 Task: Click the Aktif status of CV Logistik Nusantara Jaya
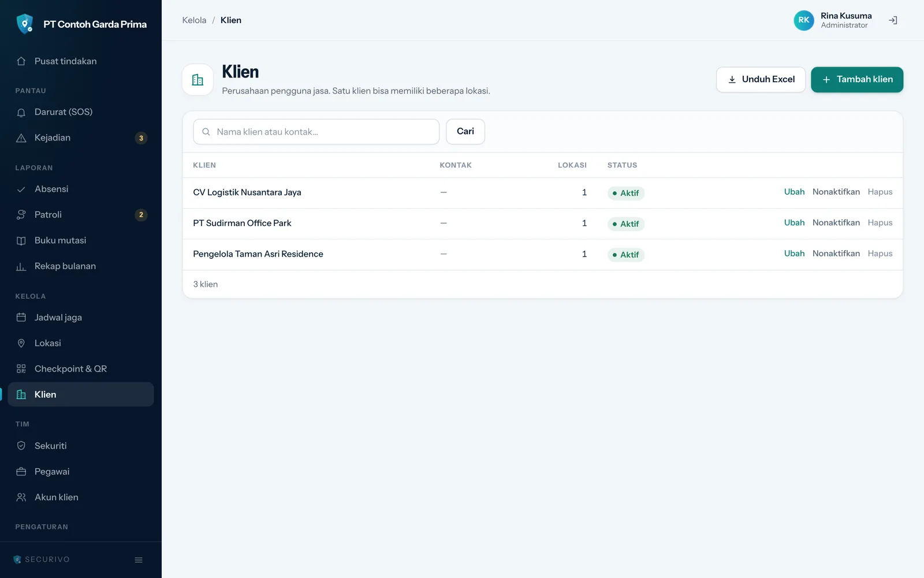(626, 193)
